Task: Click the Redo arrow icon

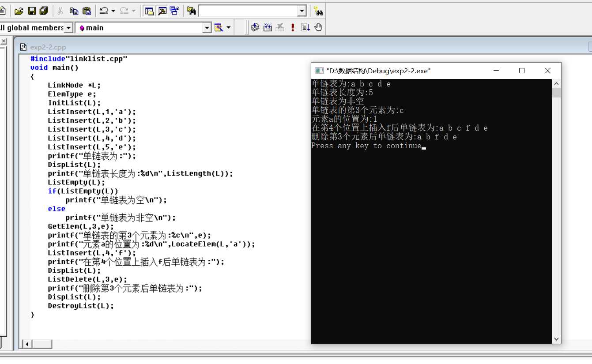Action: (x=124, y=11)
